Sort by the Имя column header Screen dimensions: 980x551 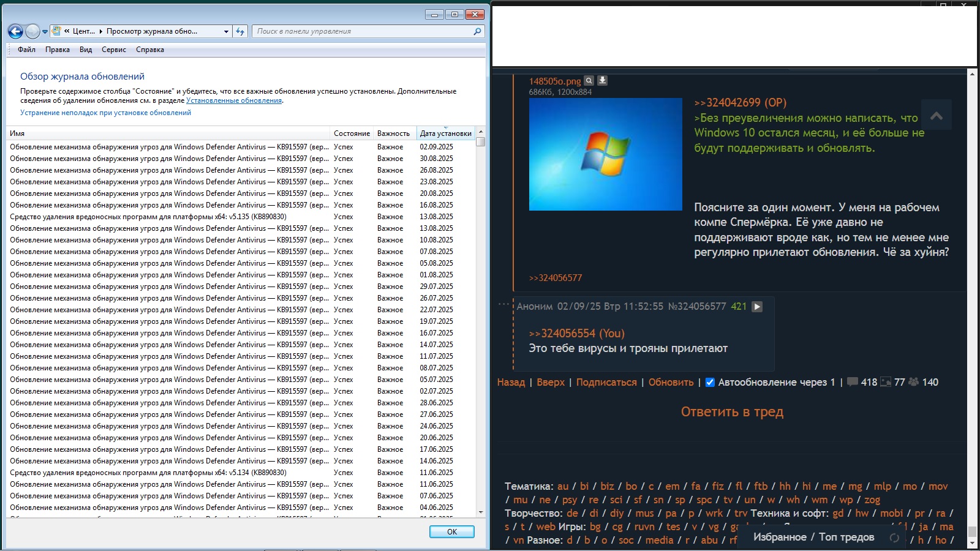(168, 133)
